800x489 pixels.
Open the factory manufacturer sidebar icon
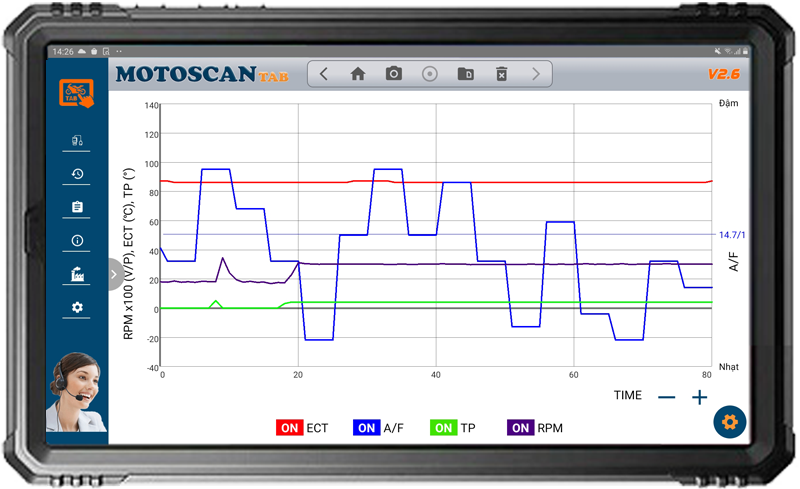point(77,274)
